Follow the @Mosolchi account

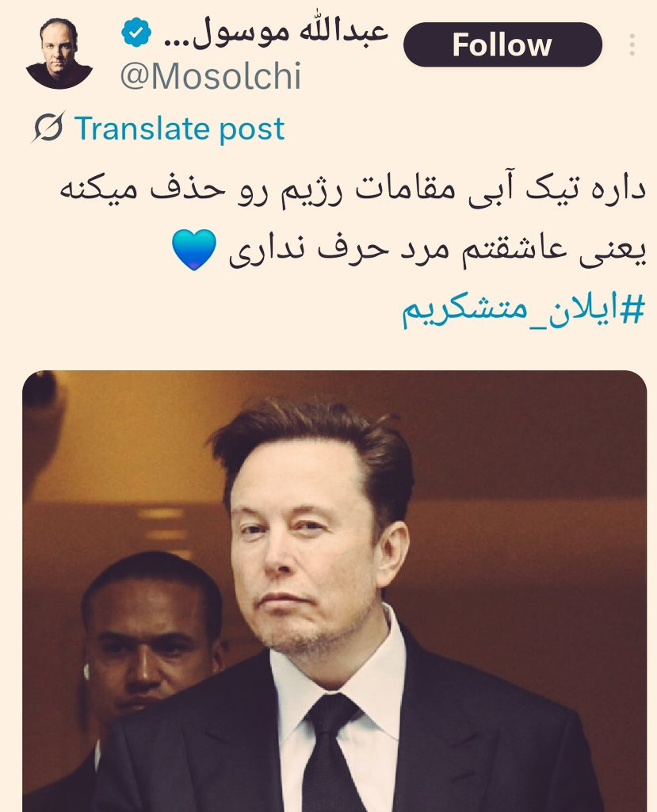[x=502, y=44]
